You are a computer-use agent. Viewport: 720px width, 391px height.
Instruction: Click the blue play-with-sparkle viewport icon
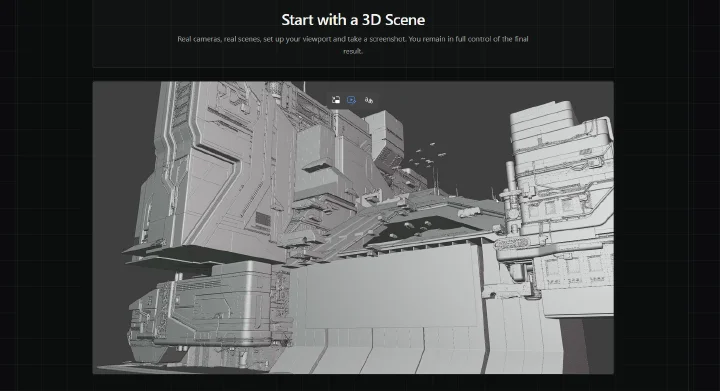352,100
